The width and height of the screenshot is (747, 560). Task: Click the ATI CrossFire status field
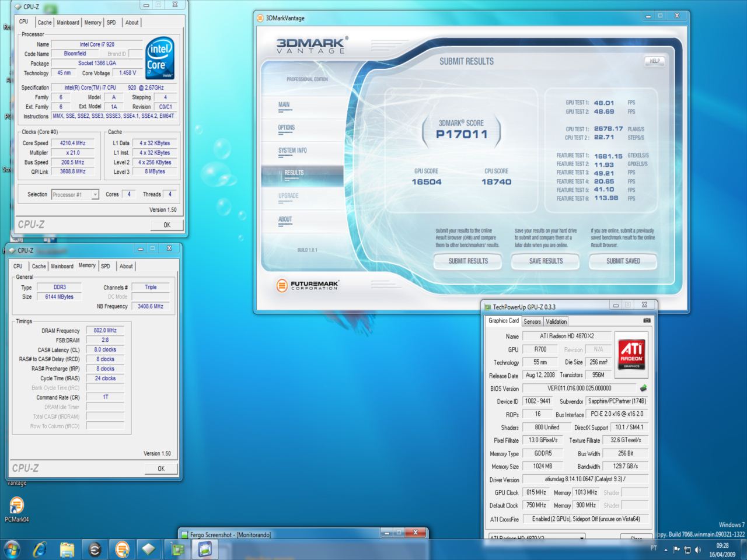(585, 519)
